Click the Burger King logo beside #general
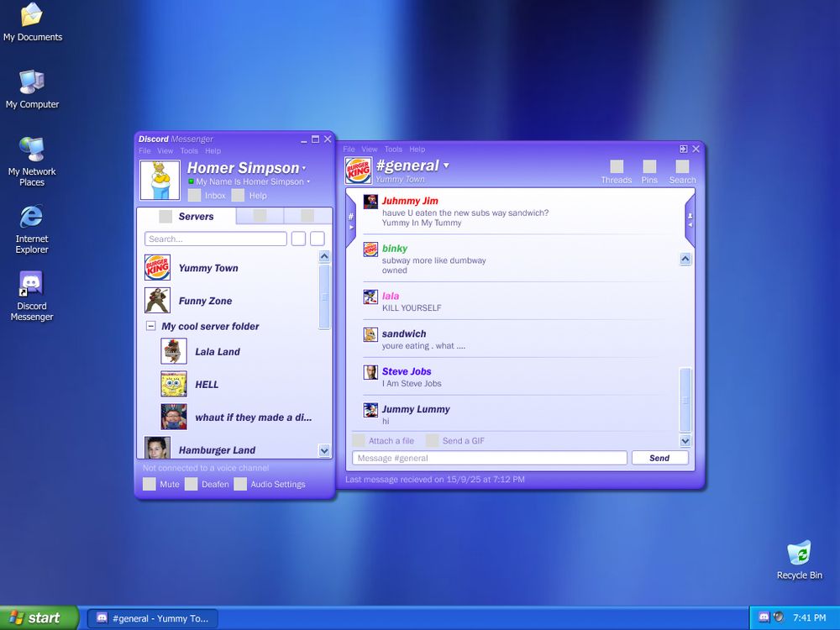This screenshot has height=630, width=840. point(359,171)
